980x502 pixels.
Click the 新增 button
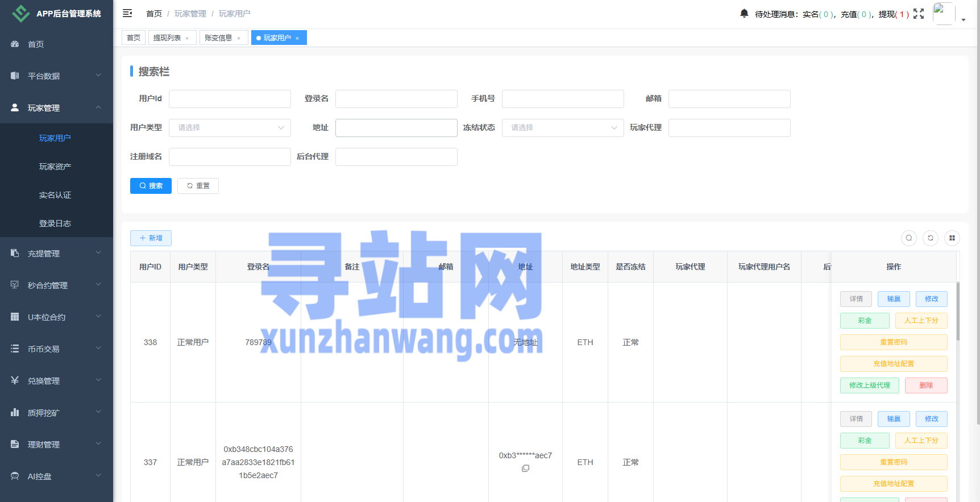coord(151,238)
